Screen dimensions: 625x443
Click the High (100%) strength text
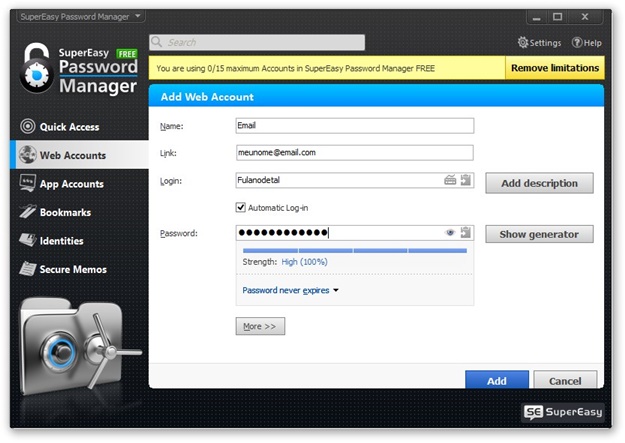[x=305, y=262]
